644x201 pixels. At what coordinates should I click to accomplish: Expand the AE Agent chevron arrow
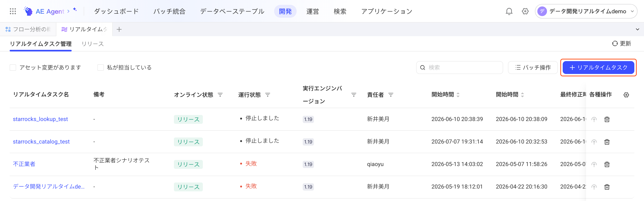pyautogui.click(x=68, y=11)
